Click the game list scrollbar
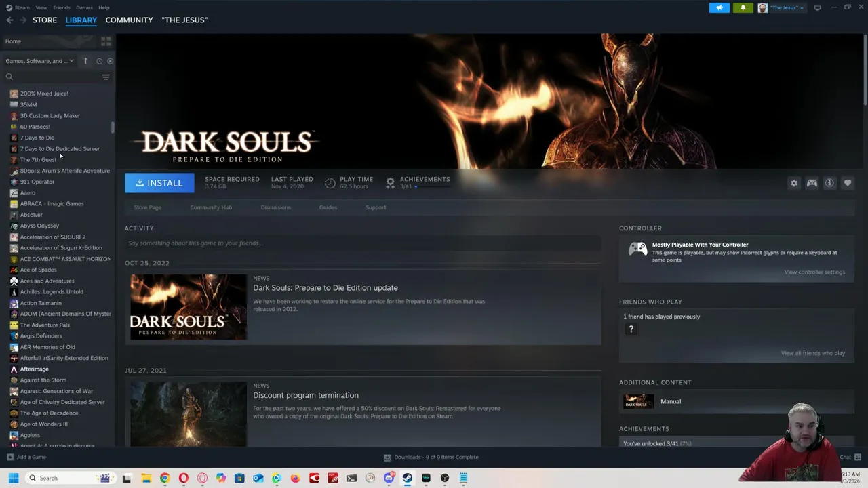Image resolution: width=868 pixels, height=488 pixels. click(x=113, y=127)
